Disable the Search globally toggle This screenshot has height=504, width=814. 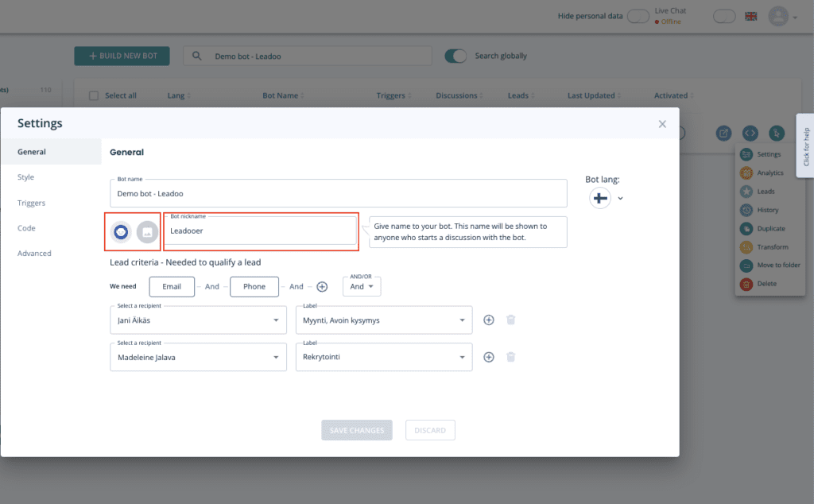(x=455, y=56)
